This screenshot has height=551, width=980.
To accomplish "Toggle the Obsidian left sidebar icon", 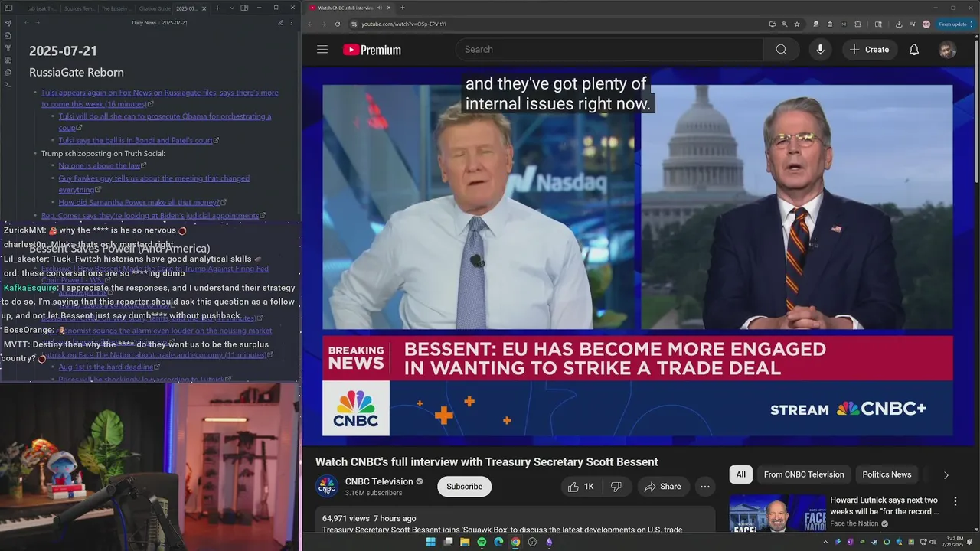I will (8, 8).
